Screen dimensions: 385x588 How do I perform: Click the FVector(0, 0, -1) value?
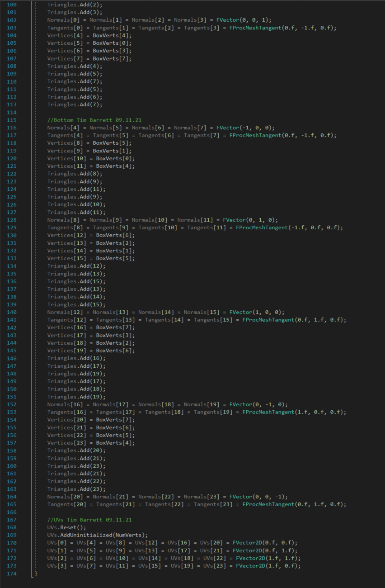click(258, 497)
